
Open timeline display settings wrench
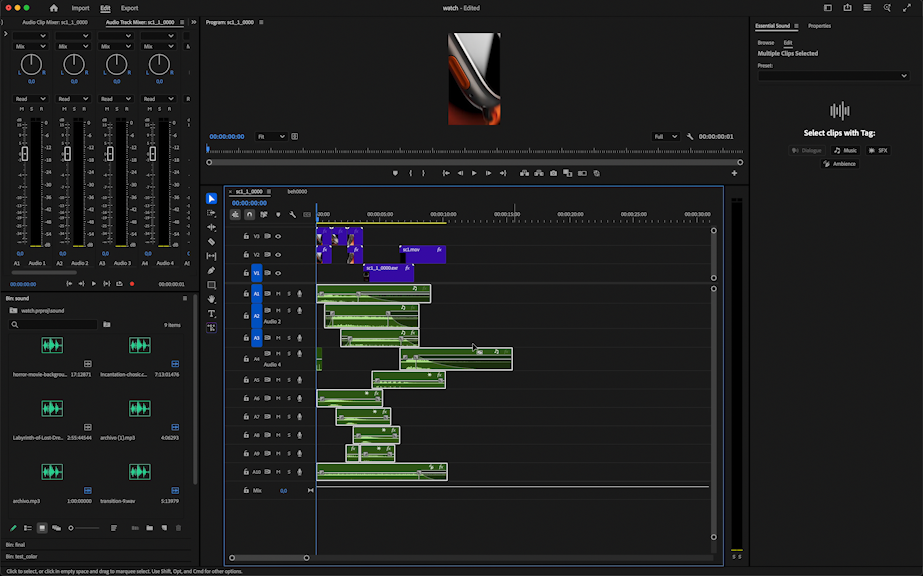(292, 214)
